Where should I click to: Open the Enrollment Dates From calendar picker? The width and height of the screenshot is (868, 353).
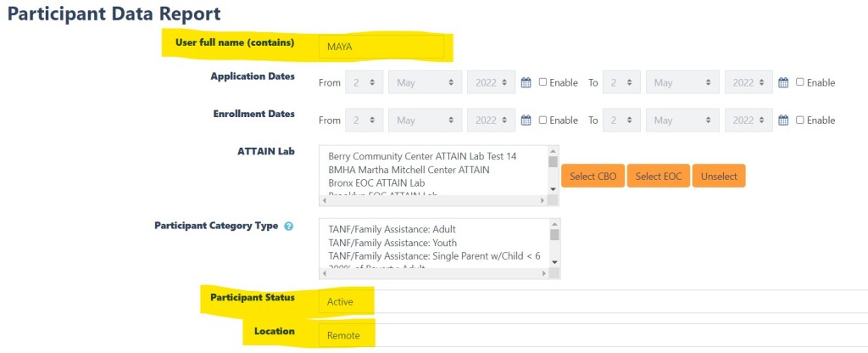(526, 120)
